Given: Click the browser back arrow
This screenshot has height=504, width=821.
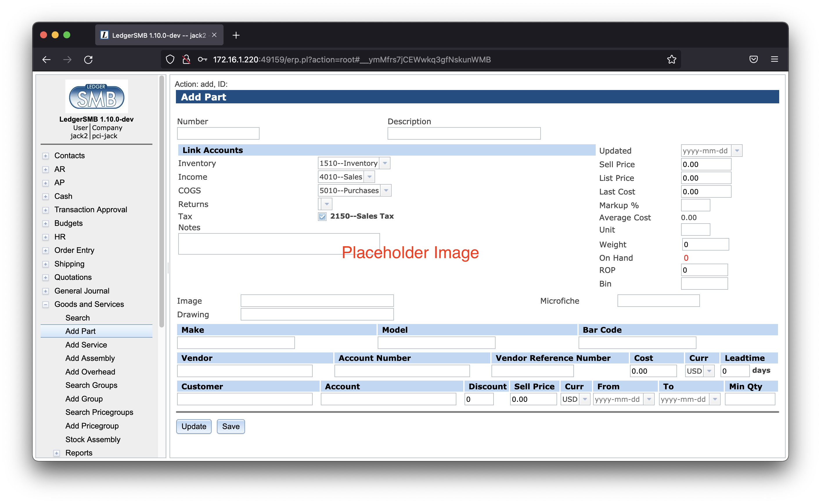Looking at the screenshot, I should click(x=46, y=60).
